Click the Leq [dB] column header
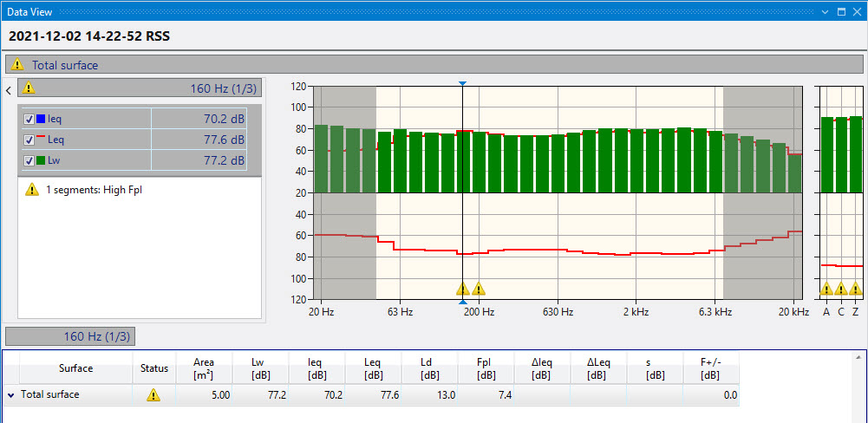Screen dimensions: 868x423 point(373,368)
